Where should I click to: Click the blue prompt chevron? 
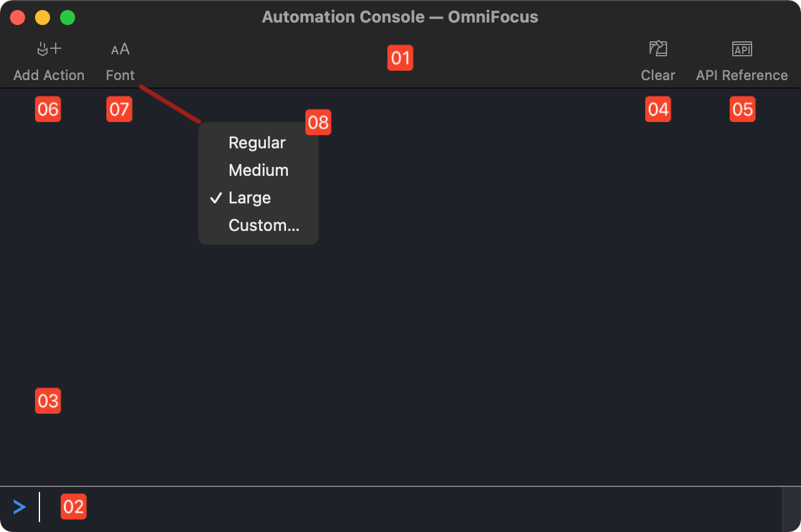pos(19,507)
